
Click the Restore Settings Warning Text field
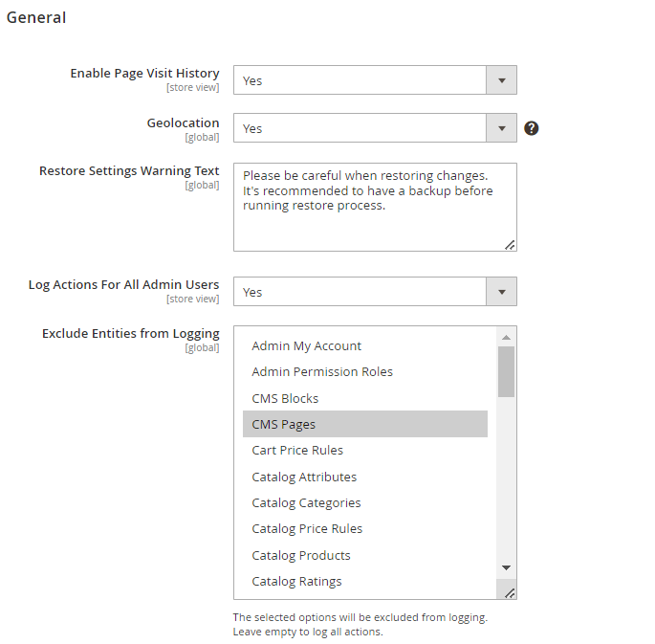pos(375,207)
